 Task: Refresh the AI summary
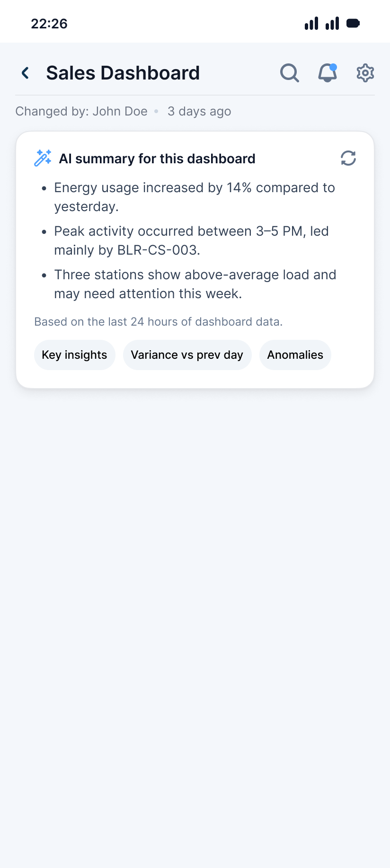click(x=348, y=158)
